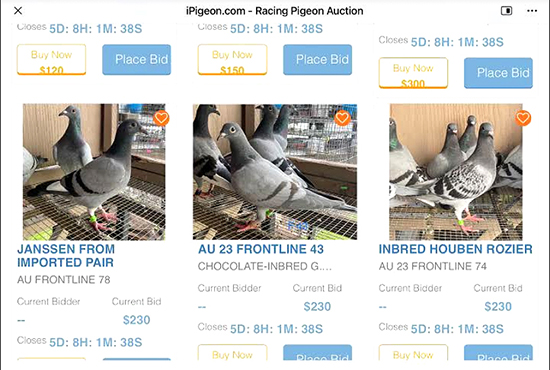
Task: Open the three-dot more options menu
Action: [532, 11]
